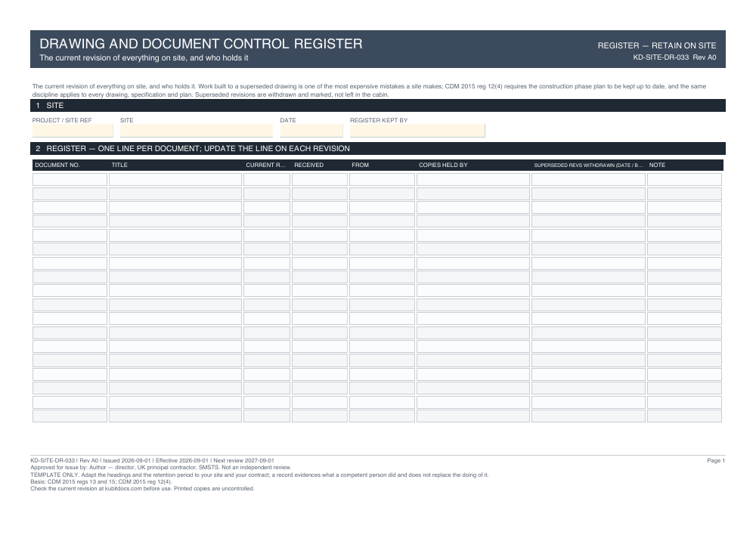The image size is (756, 535).
Task: Click the 'Approved for issue by' footer line
Action: click(161, 468)
